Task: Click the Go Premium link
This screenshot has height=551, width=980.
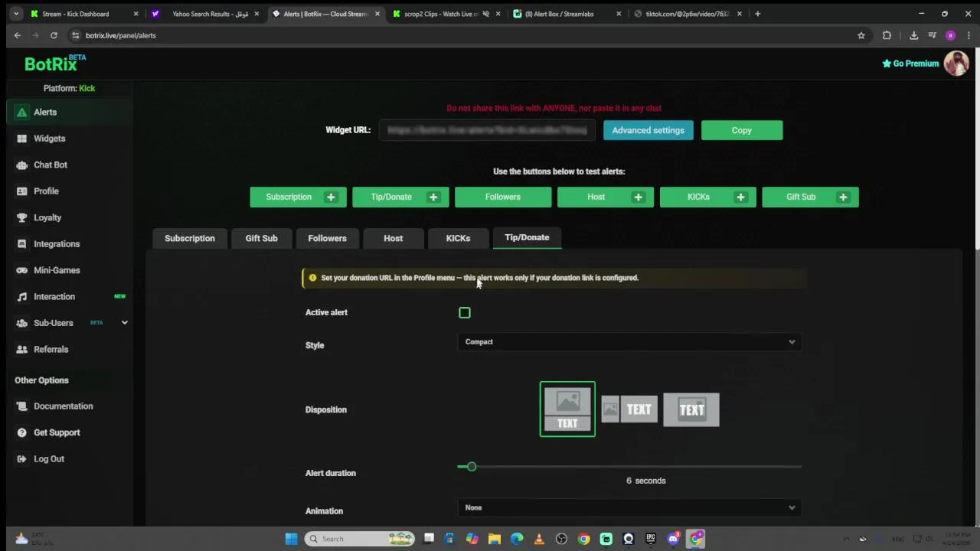Action: click(x=910, y=64)
